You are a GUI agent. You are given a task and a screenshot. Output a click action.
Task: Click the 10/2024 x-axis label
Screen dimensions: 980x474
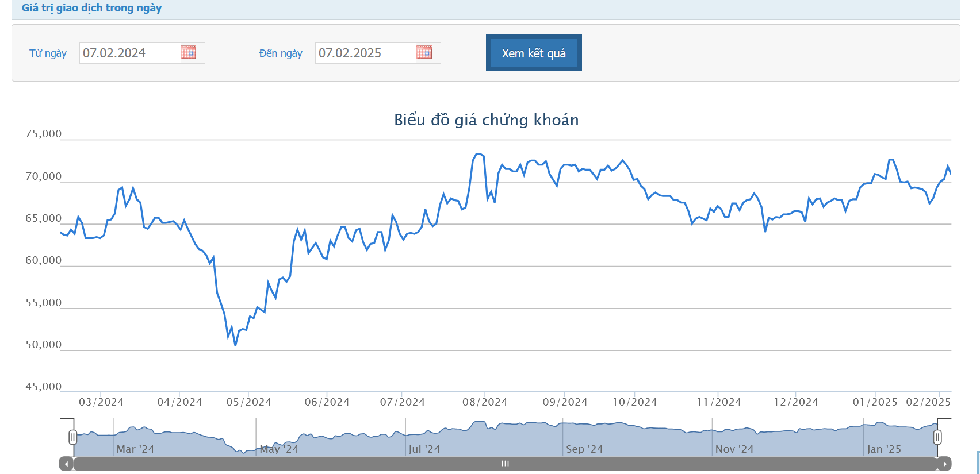point(634,402)
